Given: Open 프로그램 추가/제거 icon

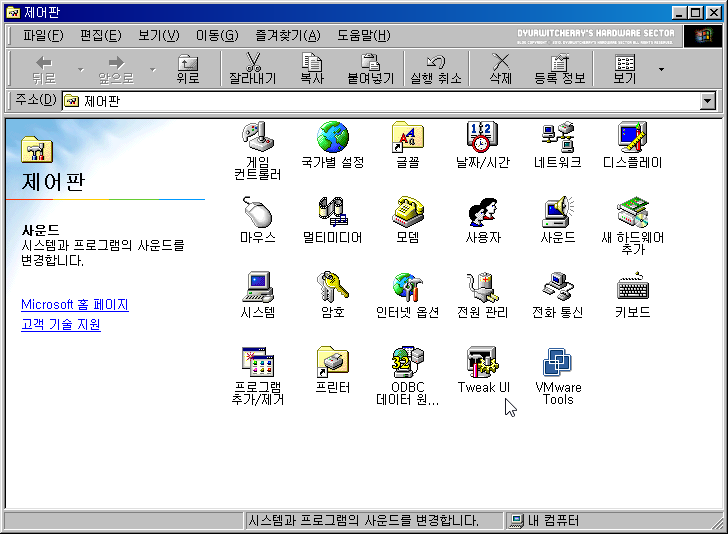Looking at the screenshot, I should tap(258, 362).
